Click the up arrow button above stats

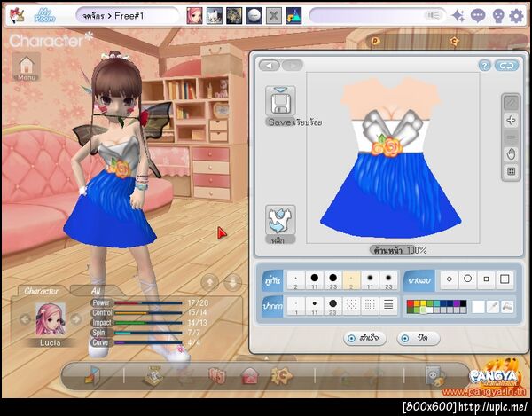[209, 282]
